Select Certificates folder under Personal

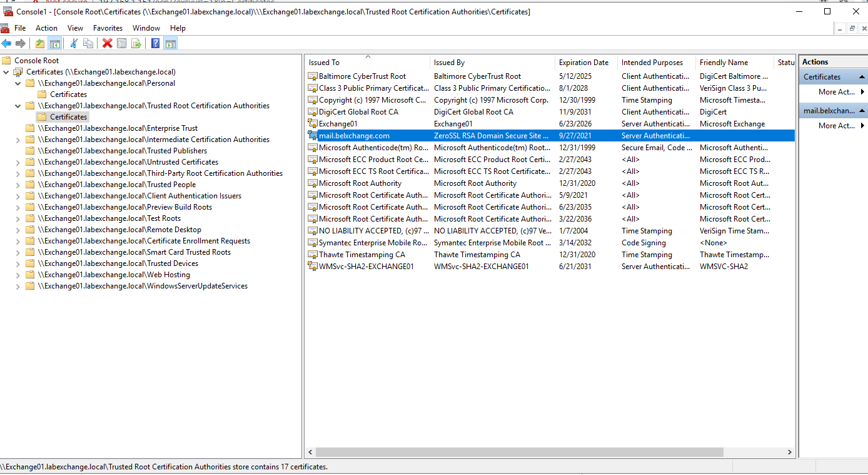[x=68, y=94]
